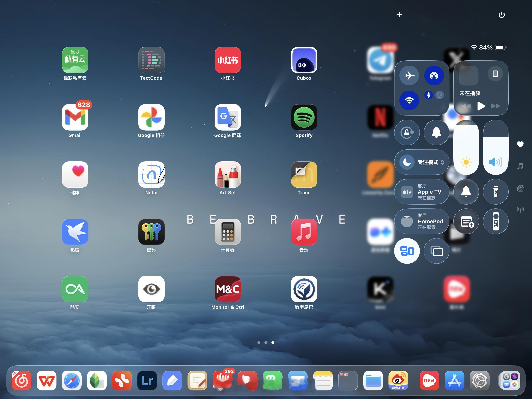Toggle Airplane Mode in Control Center
Screen dimensions: 532x399
(x=409, y=76)
